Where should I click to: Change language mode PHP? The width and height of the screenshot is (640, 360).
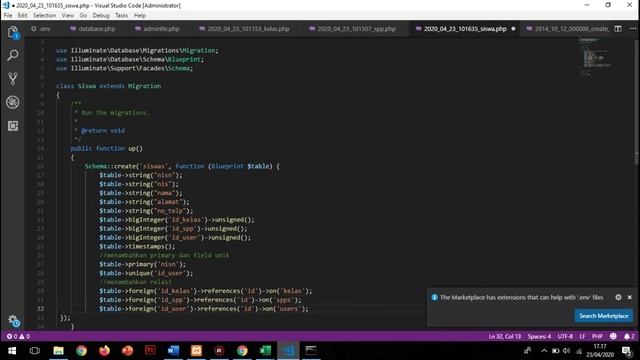(x=597, y=336)
